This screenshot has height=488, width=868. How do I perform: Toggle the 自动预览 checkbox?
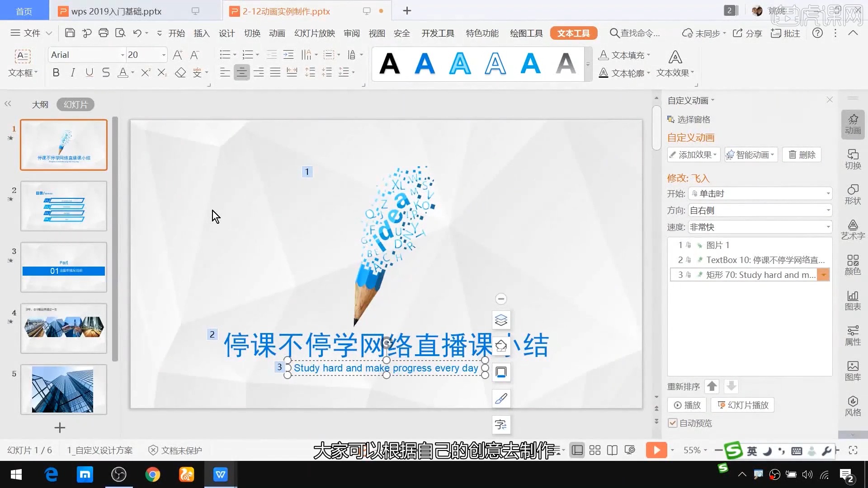coord(673,423)
